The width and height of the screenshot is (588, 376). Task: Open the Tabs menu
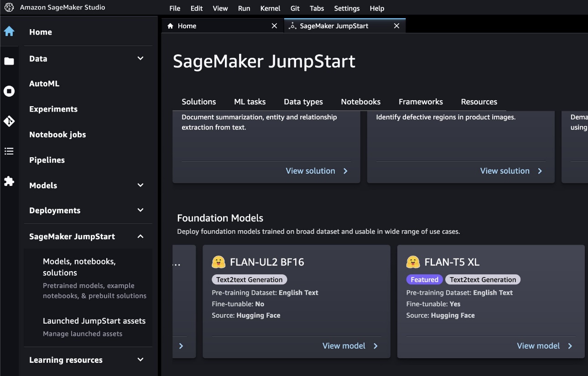click(317, 8)
